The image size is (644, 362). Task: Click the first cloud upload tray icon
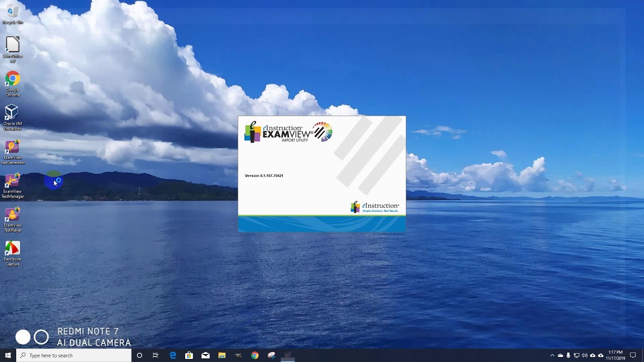point(592,355)
